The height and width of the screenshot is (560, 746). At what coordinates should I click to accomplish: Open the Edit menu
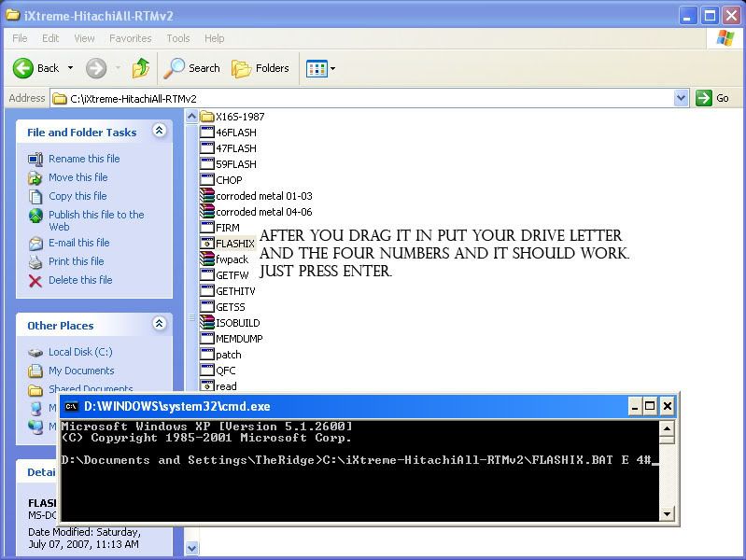(x=50, y=38)
